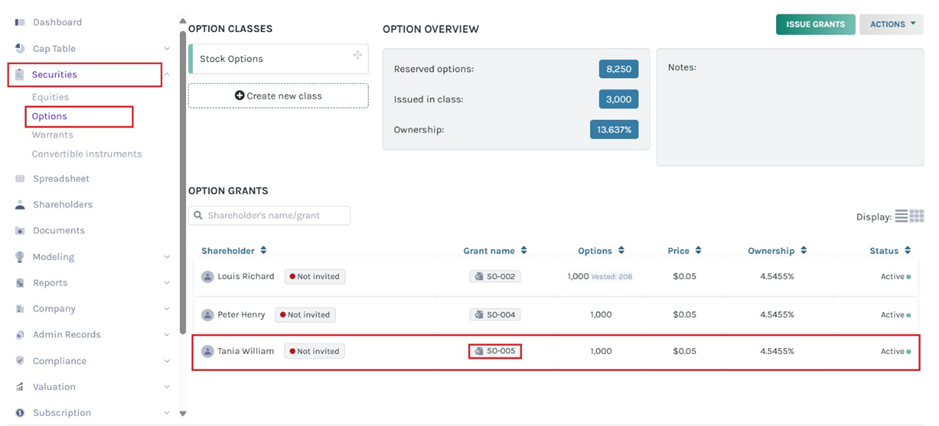The image size is (939, 426).
Task: Expand the Reports sidebar section
Action: point(166,283)
